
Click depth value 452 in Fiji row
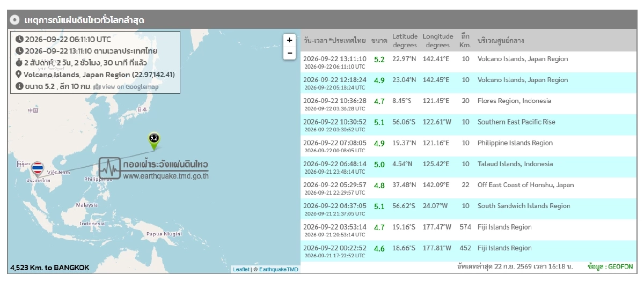point(465,248)
